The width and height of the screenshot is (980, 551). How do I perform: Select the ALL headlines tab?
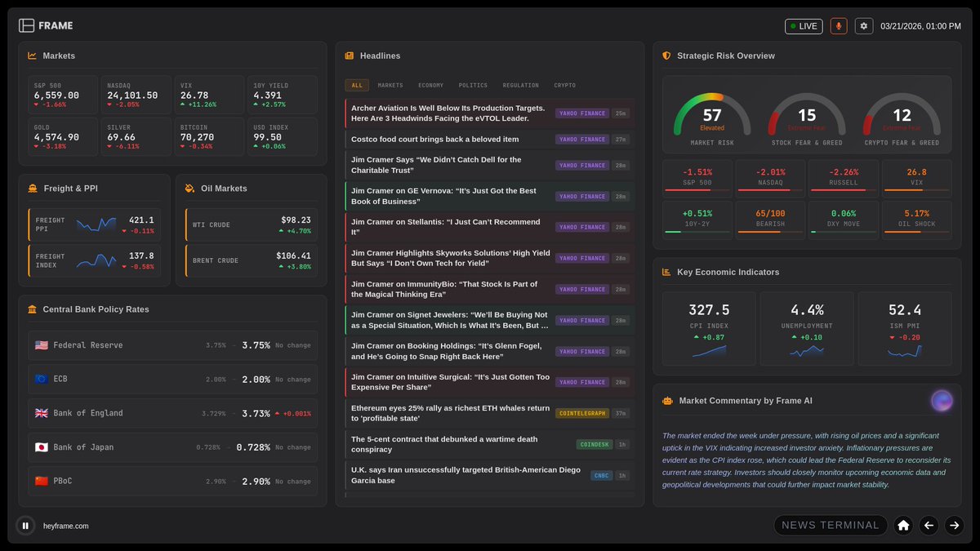click(357, 85)
